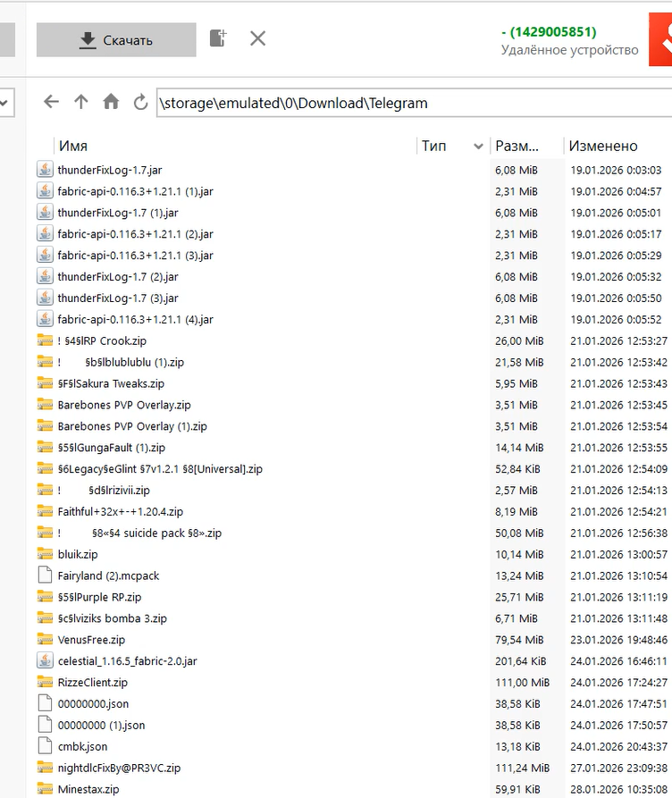Click the zip icon of §b§lblublublu (1).zip
672x798 pixels.
click(x=45, y=362)
